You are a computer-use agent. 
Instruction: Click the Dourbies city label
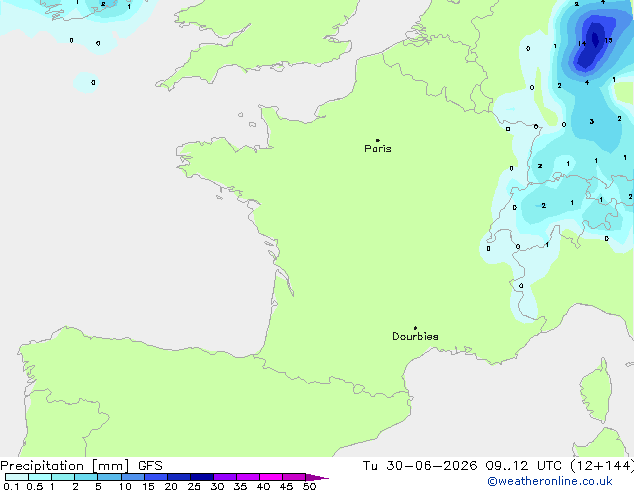tap(415, 336)
